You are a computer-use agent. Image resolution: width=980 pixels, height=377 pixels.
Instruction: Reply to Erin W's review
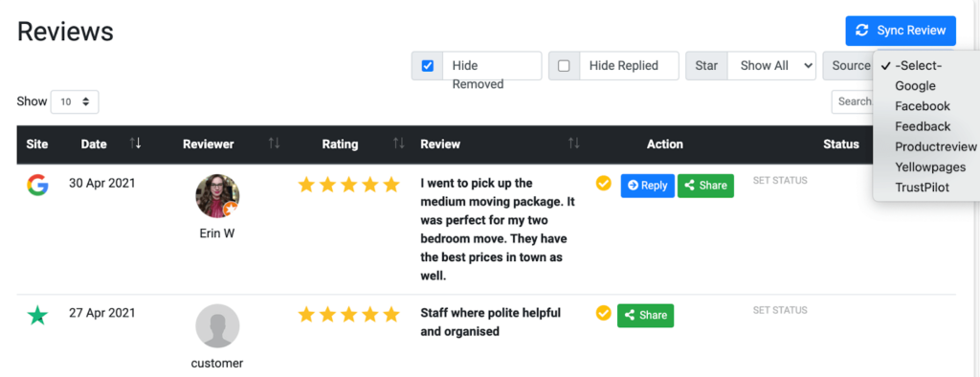pos(648,186)
